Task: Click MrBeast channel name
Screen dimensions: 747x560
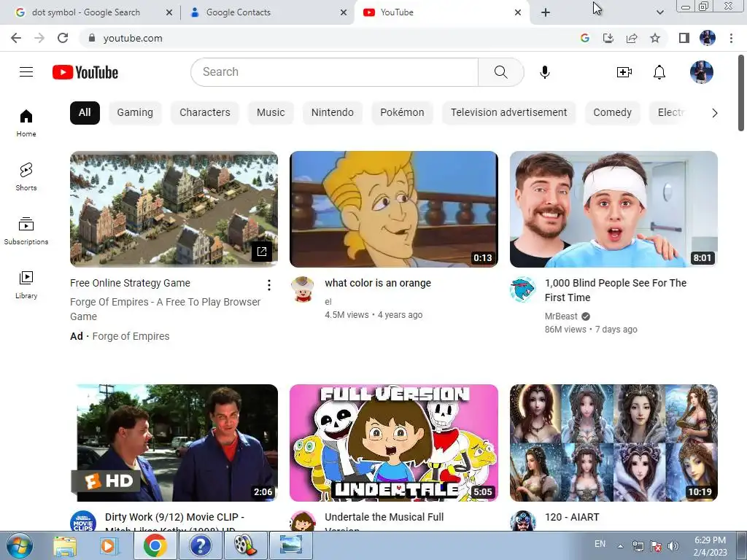Action: click(x=561, y=316)
